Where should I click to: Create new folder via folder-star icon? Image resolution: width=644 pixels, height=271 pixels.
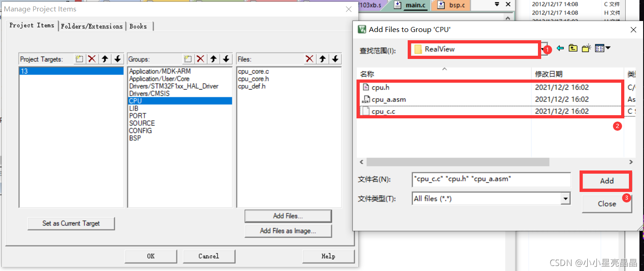pyautogui.click(x=586, y=48)
